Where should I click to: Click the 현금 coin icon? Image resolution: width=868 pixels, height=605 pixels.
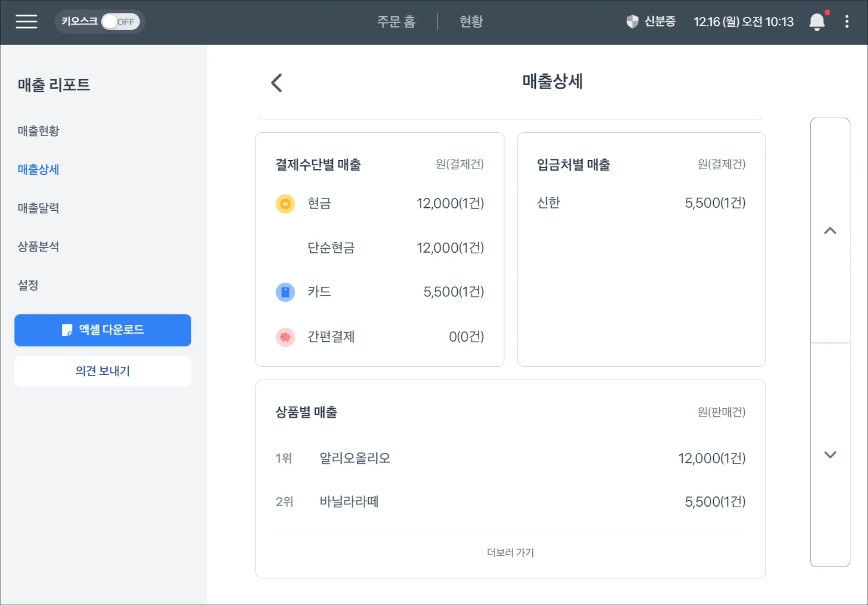[x=285, y=204]
